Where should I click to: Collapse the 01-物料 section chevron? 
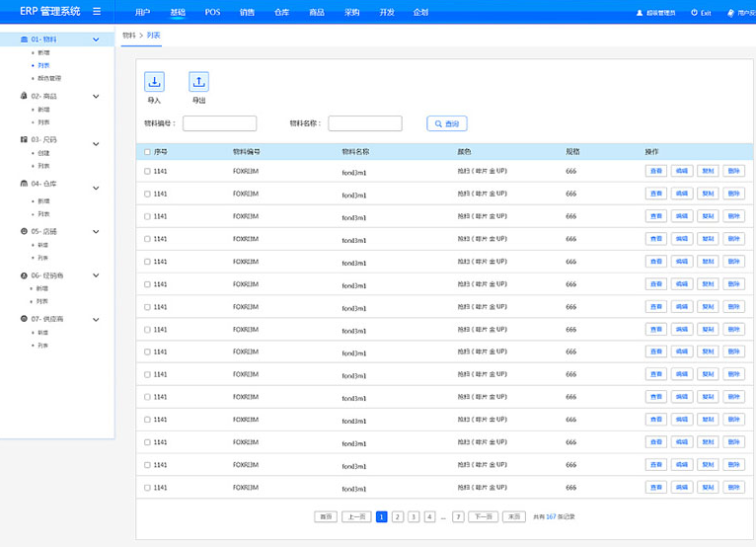click(x=96, y=39)
